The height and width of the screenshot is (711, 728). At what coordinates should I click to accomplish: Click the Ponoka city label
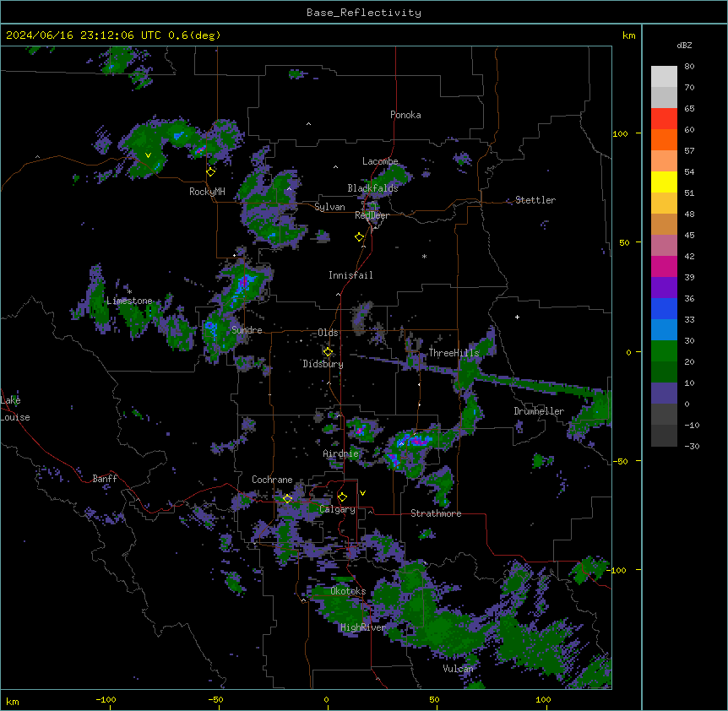pos(405,115)
